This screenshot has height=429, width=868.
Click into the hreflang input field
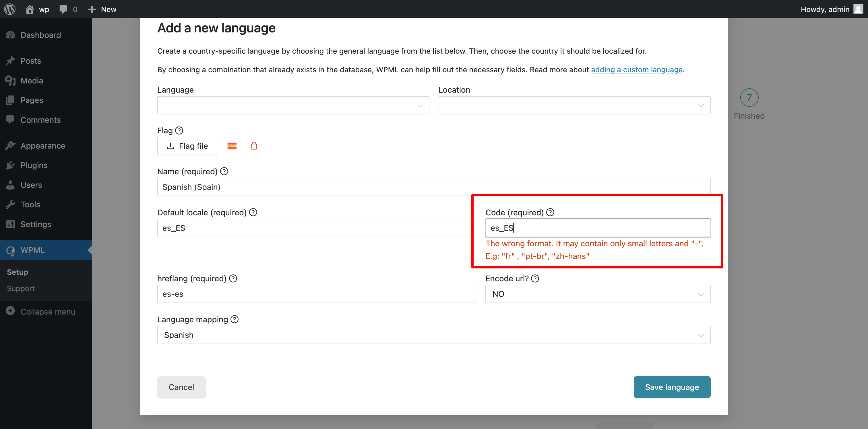[316, 294]
